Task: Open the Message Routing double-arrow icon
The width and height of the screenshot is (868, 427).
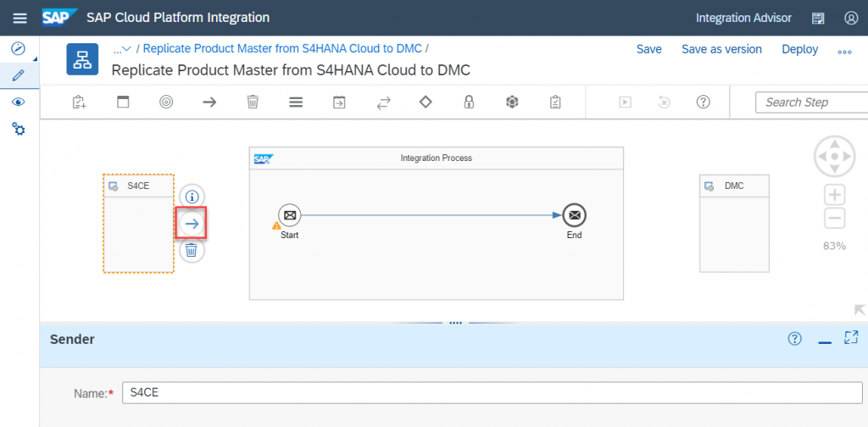Action: [x=384, y=103]
